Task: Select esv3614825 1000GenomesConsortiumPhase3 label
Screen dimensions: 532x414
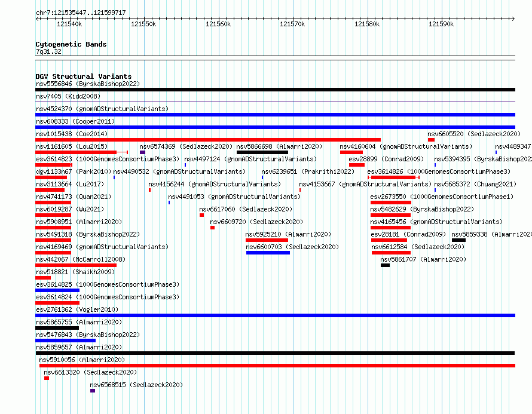Action: [108, 284]
